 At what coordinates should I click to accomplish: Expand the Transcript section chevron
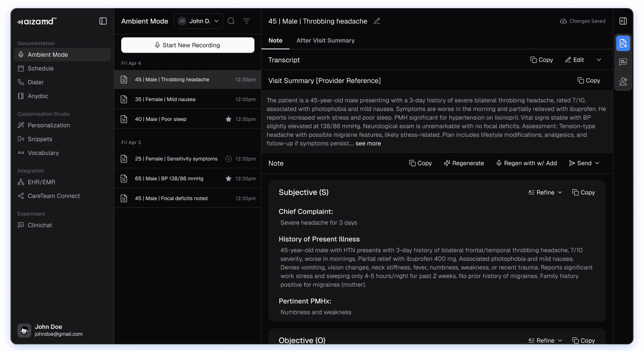(x=599, y=60)
